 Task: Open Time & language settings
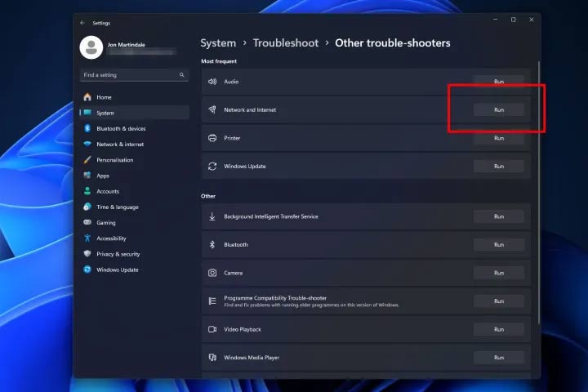tap(134, 207)
